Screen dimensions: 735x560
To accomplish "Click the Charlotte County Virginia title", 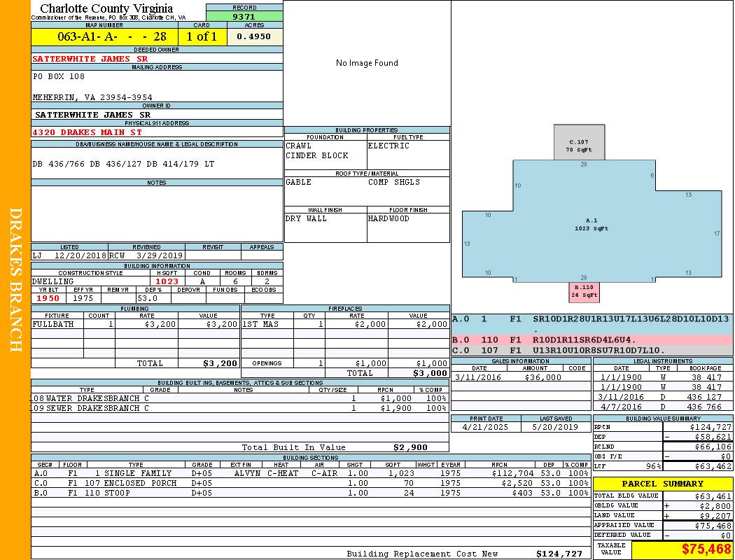I will (x=106, y=8).
